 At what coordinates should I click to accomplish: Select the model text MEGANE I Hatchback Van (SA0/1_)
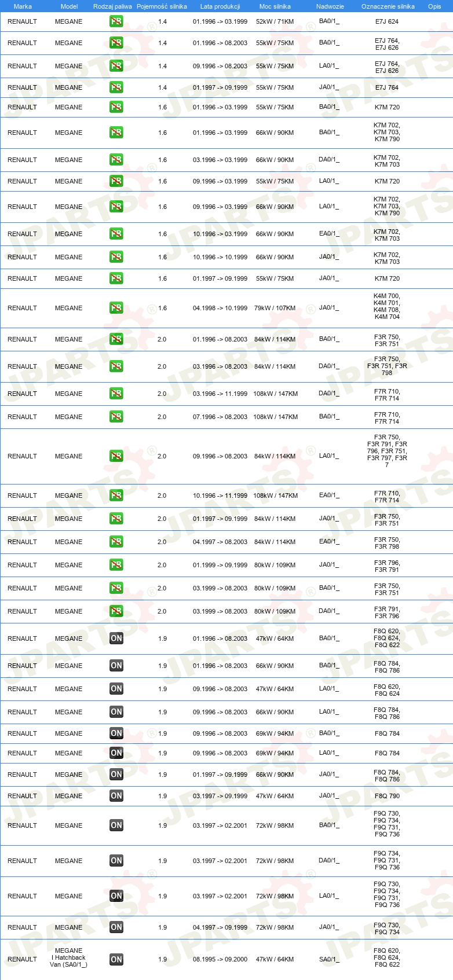[x=68, y=957]
